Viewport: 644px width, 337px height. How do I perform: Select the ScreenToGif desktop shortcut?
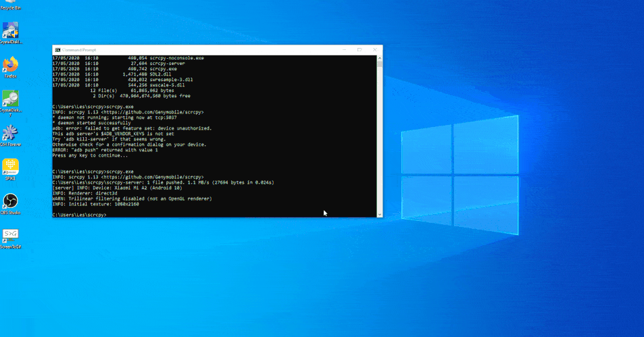coord(10,239)
